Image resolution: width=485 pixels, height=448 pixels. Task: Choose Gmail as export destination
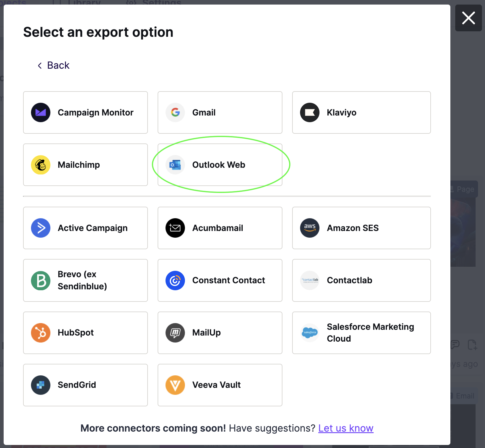pyautogui.click(x=220, y=112)
